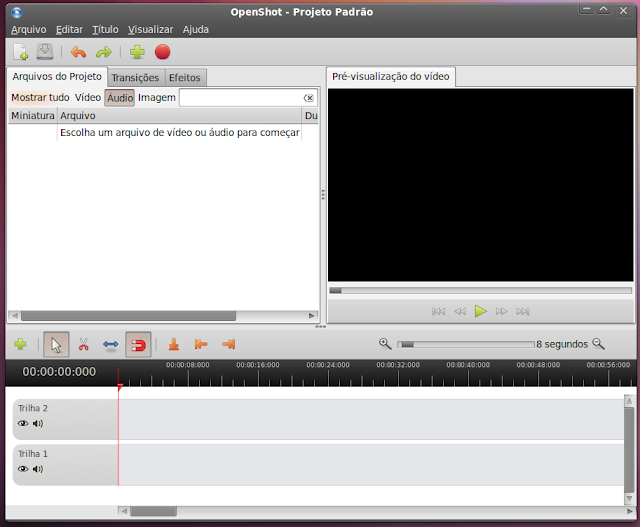Click the timeline scrollbar up arrow

coord(629,401)
